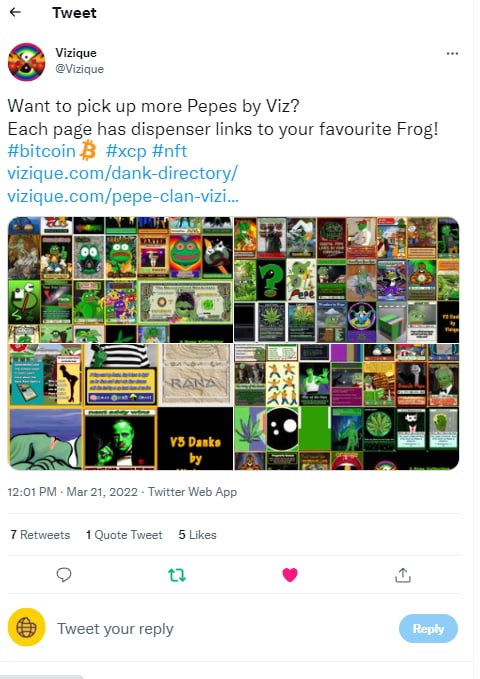Unlike the tweet with heart icon
Viewport: 480px width, 679px height.
point(290,575)
